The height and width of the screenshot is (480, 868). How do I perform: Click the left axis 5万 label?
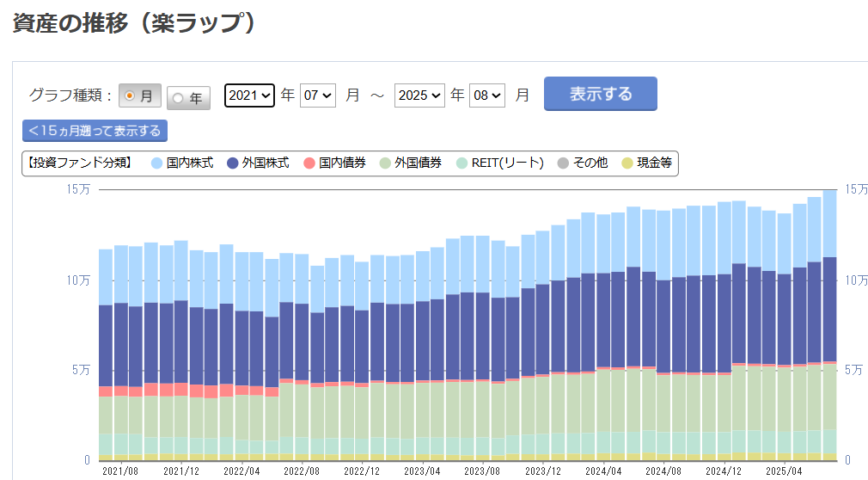pyautogui.click(x=81, y=370)
